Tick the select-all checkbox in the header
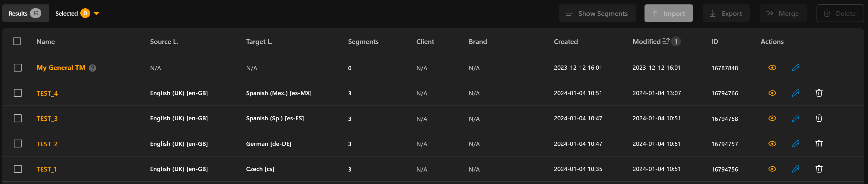Screen dimensions: 868x184 (x=17, y=41)
